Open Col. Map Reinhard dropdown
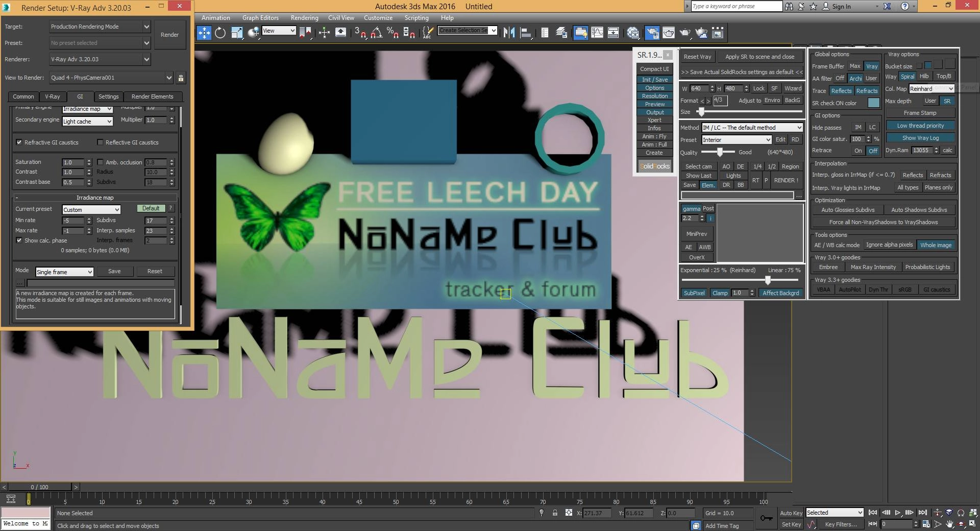Screen dimensions: 980x531 [932, 89]
